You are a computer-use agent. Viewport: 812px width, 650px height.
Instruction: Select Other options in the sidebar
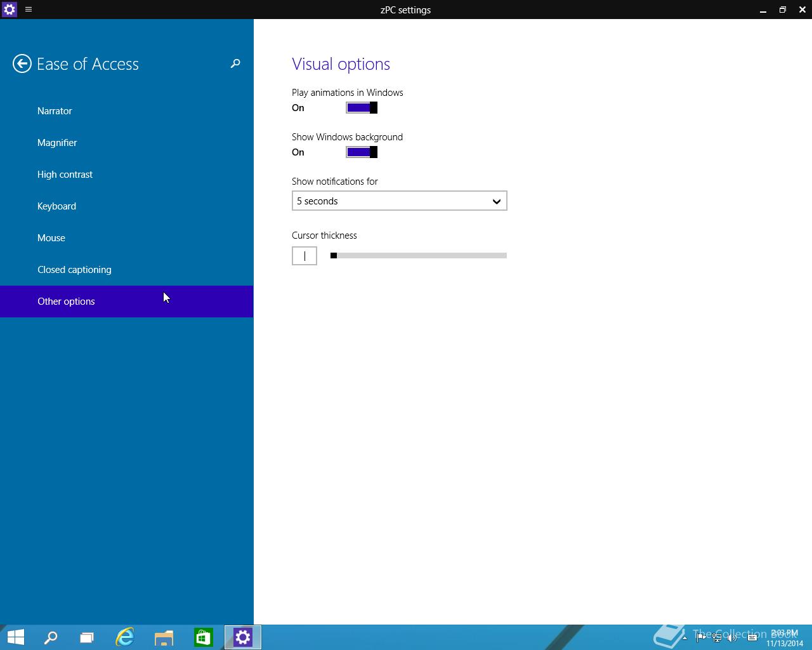point(127,302)
